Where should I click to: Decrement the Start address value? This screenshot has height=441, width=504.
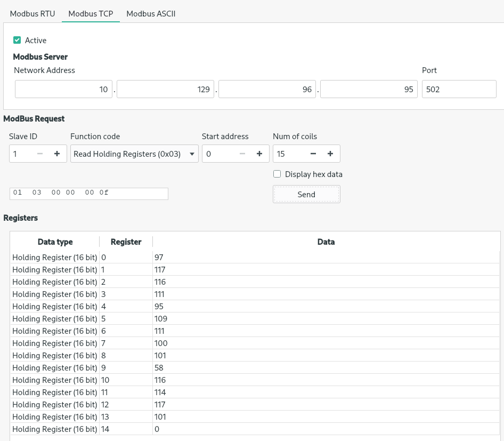242,154
